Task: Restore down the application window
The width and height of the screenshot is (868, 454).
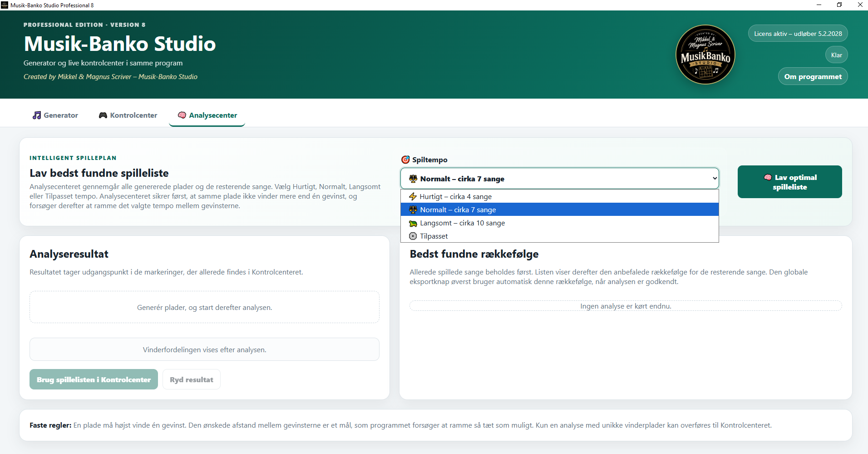Action: [x=839, y=5]
